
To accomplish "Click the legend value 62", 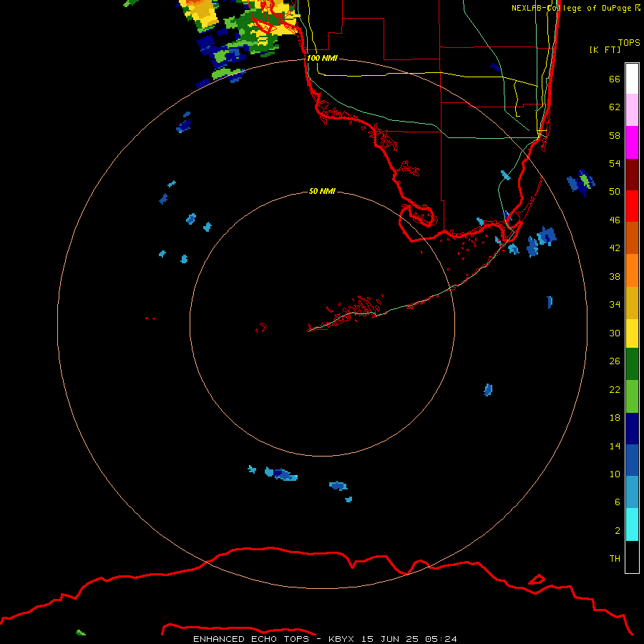I will click(x=615, y=107).
